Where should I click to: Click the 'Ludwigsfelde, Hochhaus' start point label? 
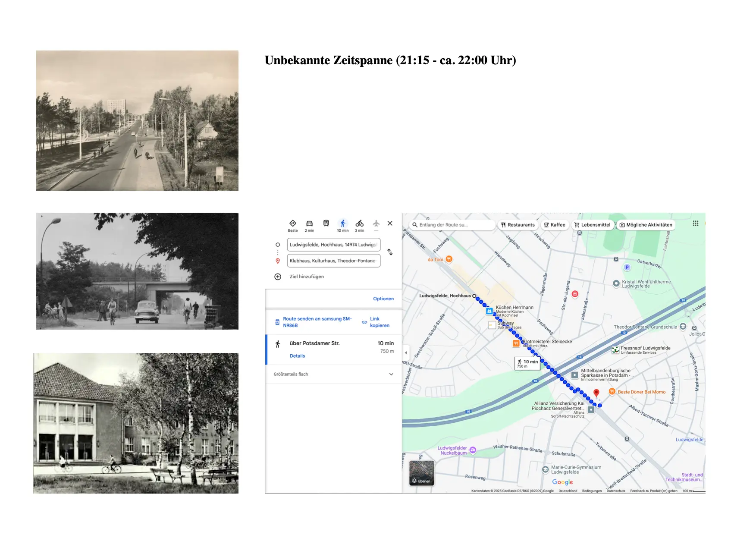point(445,296)
